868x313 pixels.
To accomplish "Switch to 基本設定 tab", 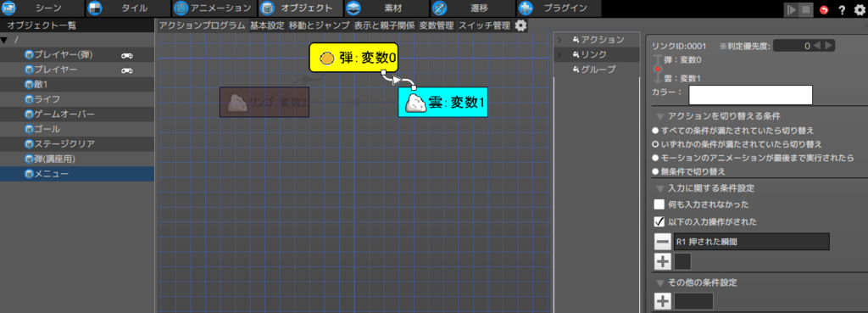I will pos(267,25).
